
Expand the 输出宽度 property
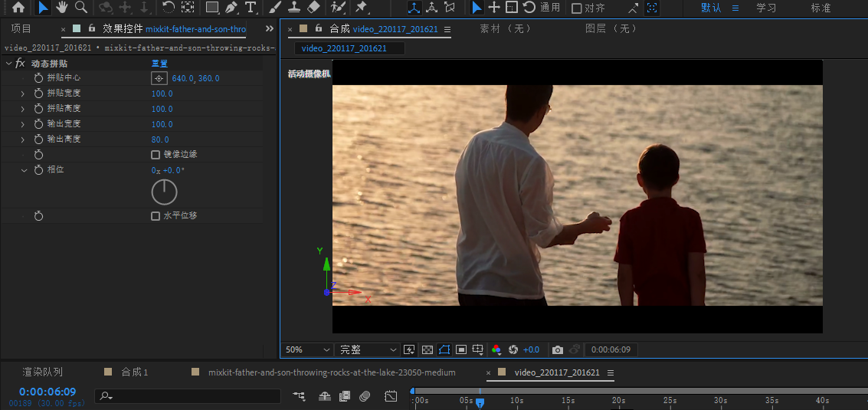pos(23,124)
